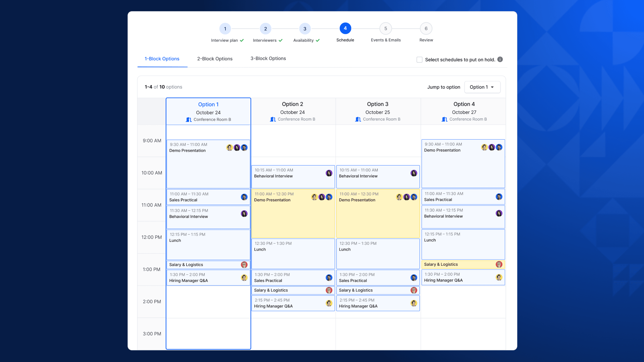
Task: Select the Schedule step circle numbered 4
Action: pos(345,29)
